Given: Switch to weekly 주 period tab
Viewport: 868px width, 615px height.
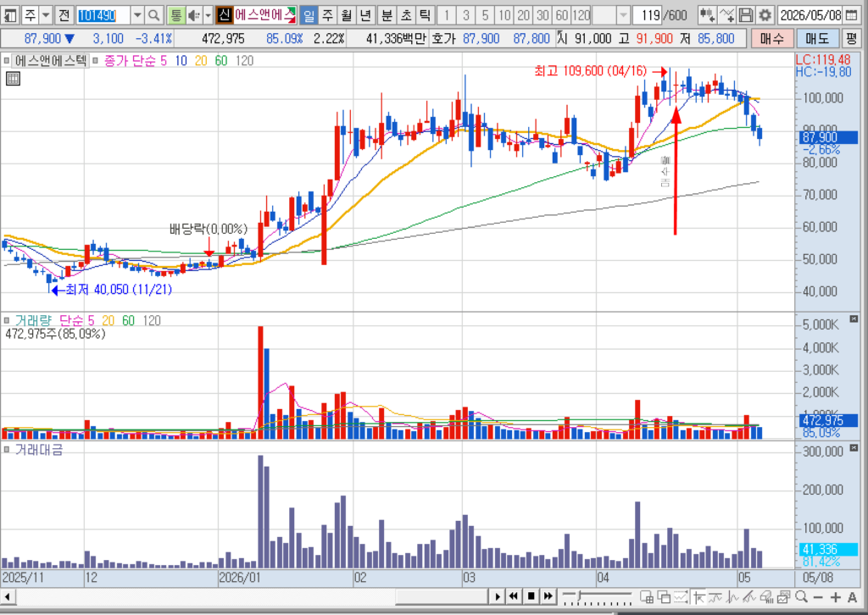Looking at the screenshot, I should click(x=328, y=15).
